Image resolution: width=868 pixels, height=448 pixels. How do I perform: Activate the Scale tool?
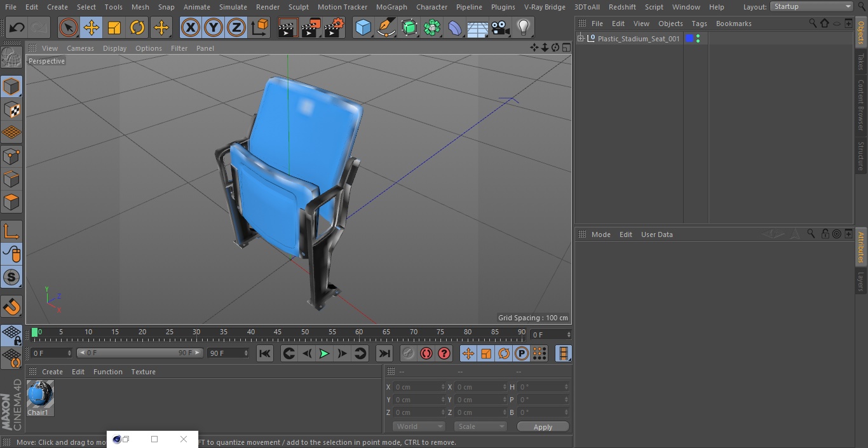pyautogui.click(x=114, y=27)
